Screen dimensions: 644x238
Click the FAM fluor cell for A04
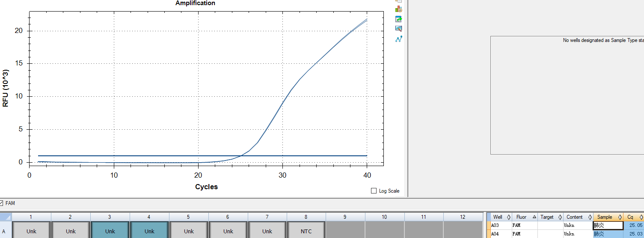click(x=524, y=234)
